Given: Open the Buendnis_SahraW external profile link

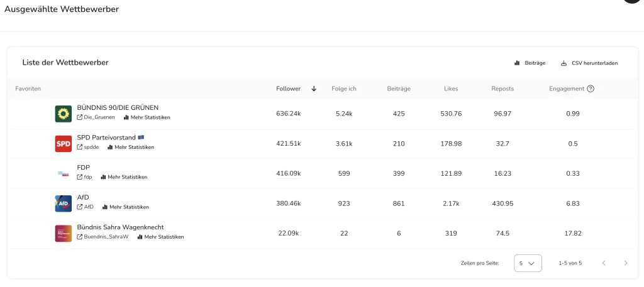Looking at the screenshot, I should tap(103, 237).
